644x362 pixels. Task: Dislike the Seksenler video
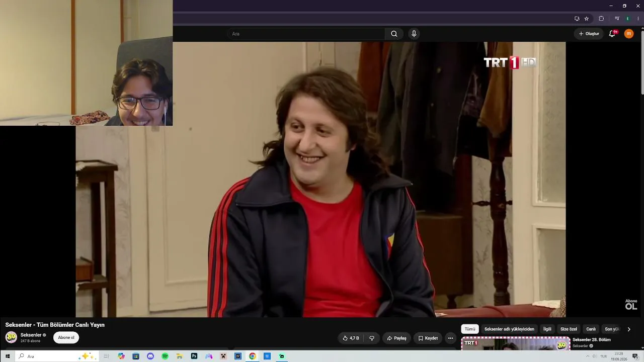coord(372,338)
